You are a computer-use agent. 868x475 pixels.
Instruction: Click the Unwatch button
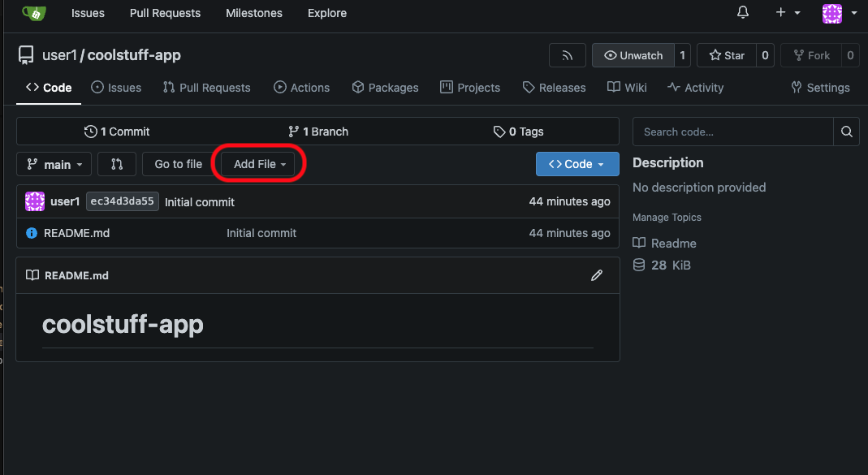(632, 55)
